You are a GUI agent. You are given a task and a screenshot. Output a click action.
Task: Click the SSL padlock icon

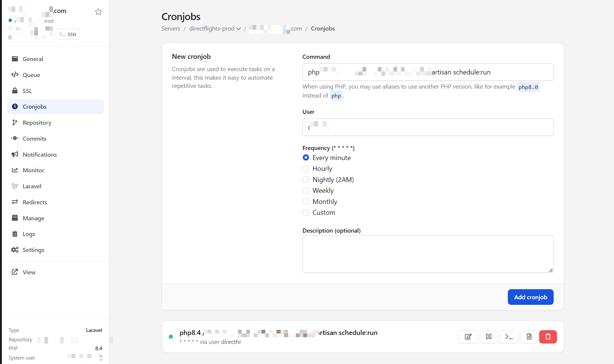[x=15, y=91]
